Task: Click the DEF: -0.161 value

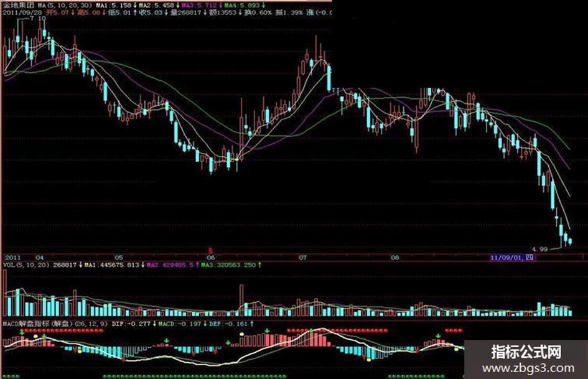Action: [x=228, y=323]
